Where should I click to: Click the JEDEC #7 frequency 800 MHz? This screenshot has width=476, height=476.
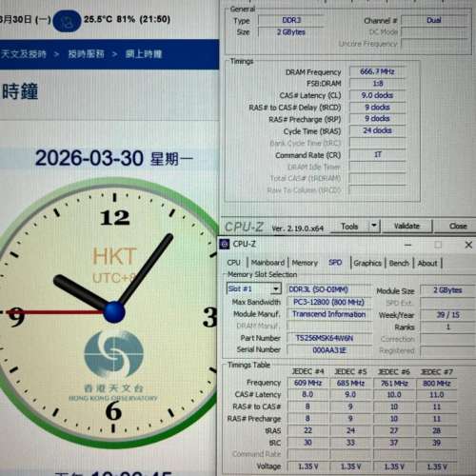(x=437, y=384)
